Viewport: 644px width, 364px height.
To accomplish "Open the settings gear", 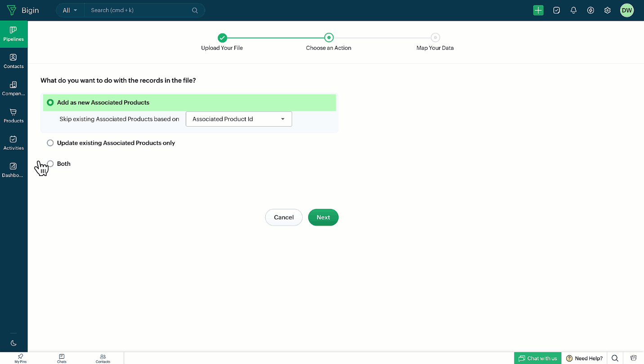I will (608, 10).
